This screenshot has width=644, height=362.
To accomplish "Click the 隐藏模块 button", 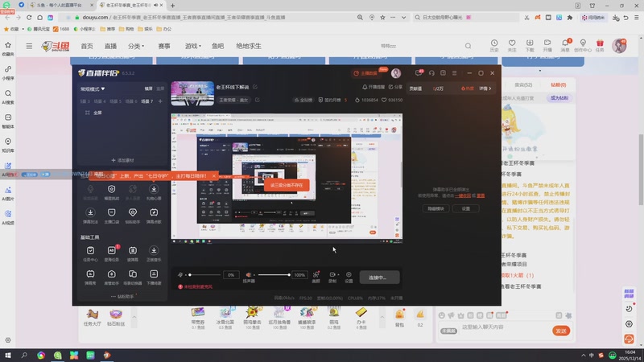I will coord(436,208).
